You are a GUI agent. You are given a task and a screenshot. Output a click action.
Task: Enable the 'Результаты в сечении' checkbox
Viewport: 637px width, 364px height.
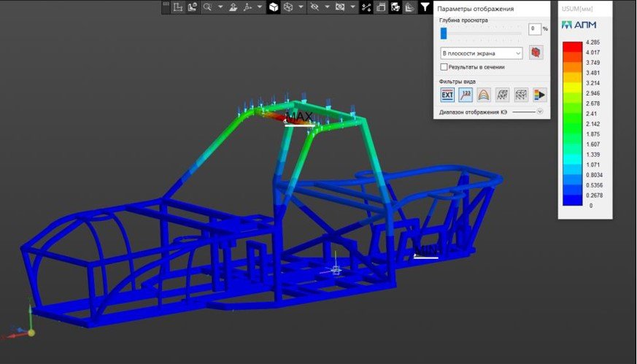pyautogui.click(x=444, y=67)
